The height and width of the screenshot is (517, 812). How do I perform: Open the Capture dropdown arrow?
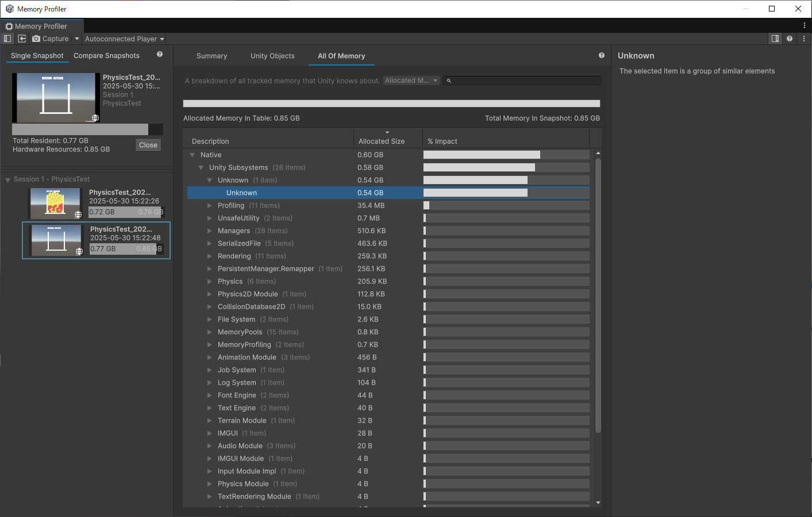tap(77, 39)
